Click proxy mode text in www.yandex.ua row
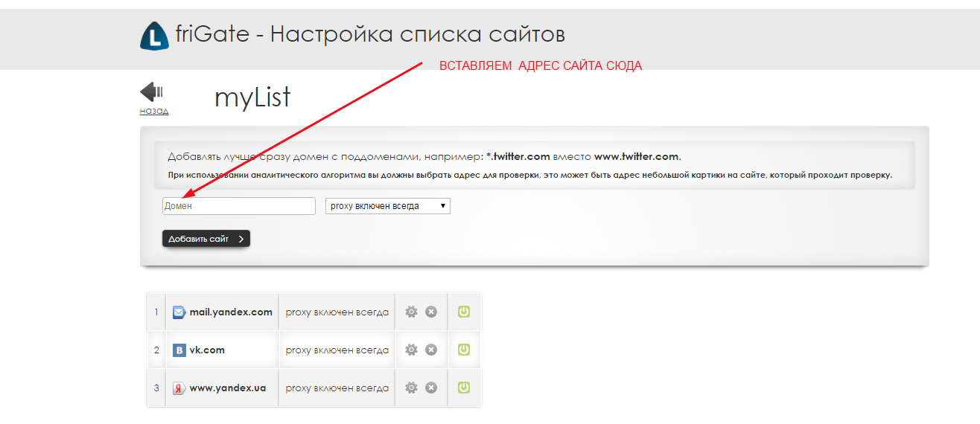Image resolution: width=980 pixels, height=424 pixels. click(x=337, y=388)
